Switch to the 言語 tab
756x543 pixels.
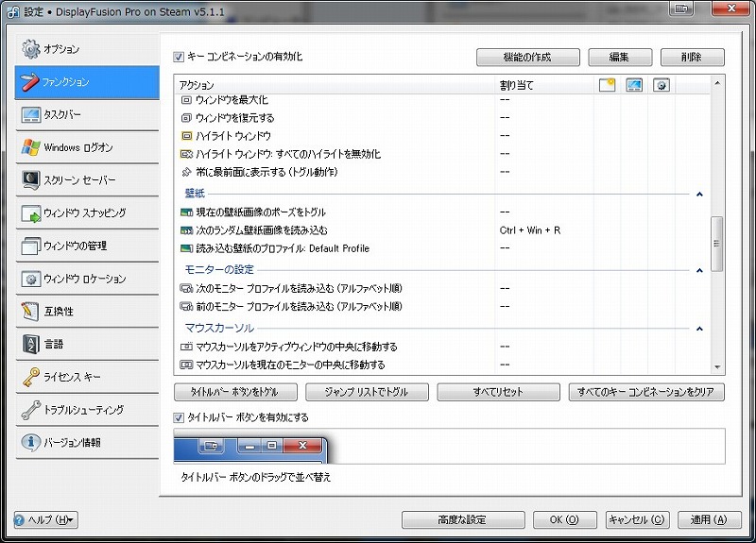pos(87,344)
